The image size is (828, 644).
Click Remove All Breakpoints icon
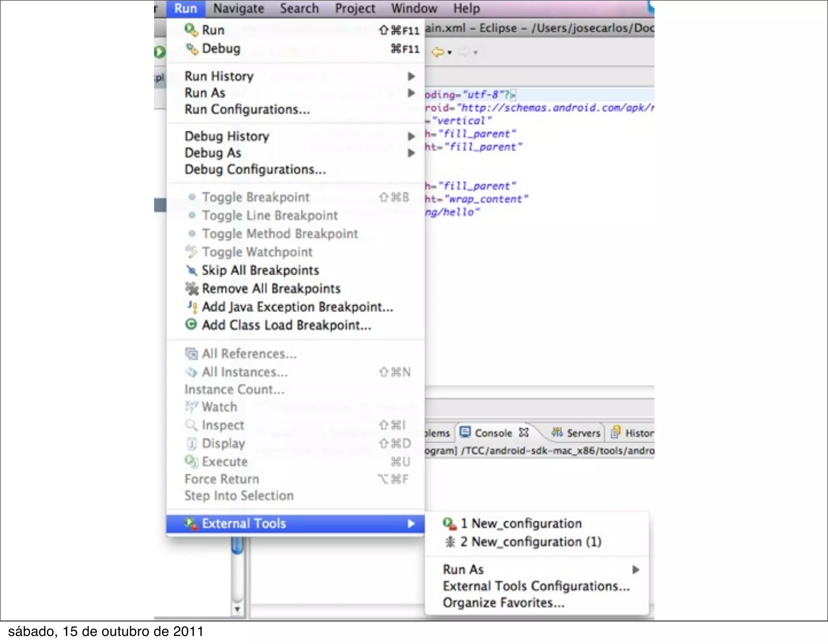[191, 288]
